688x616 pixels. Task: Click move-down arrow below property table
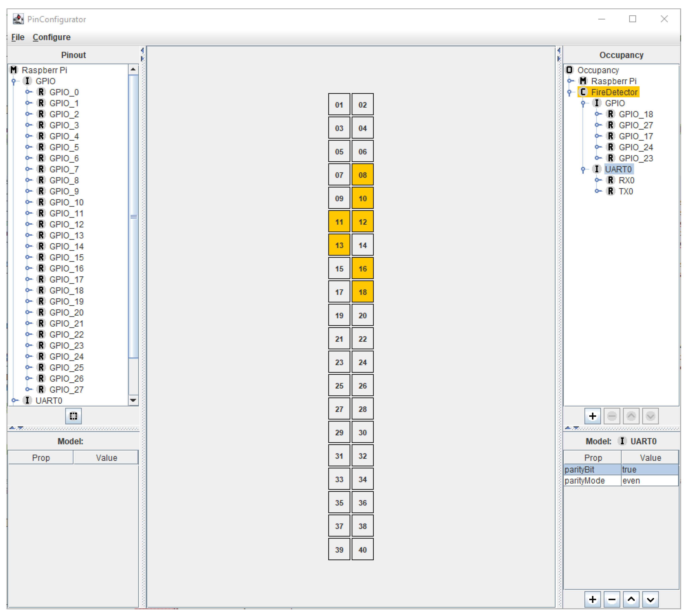pos(650,600)
